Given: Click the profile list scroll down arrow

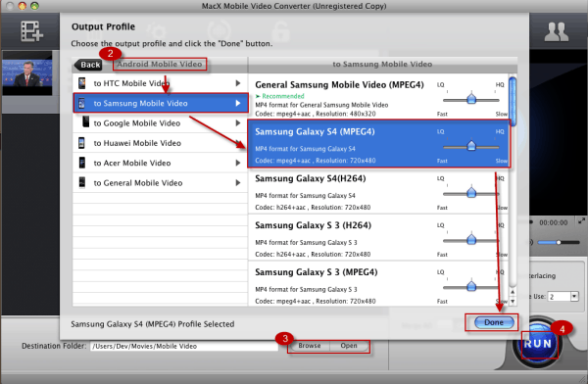Looking at the screenshot, I should pyautogui.click(x=513, y=301).
